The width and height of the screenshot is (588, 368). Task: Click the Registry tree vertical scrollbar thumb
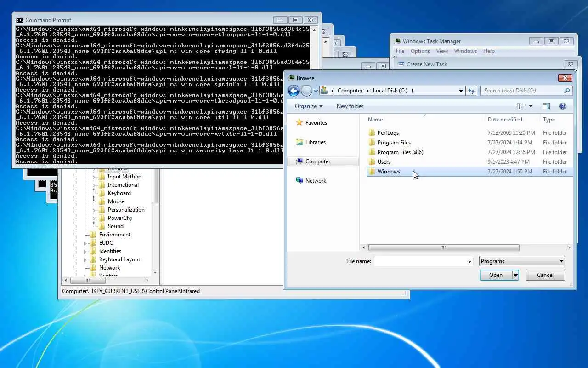point(155,186)
